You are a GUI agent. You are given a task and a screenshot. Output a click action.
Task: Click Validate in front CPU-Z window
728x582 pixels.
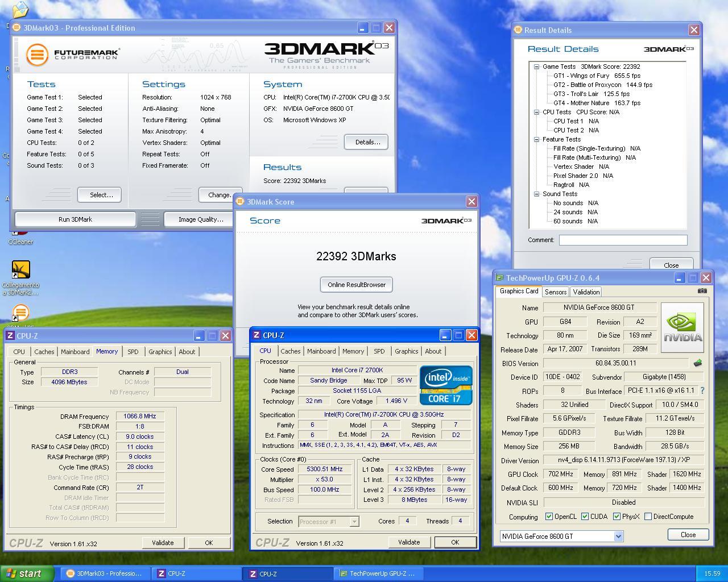point(409,542)
